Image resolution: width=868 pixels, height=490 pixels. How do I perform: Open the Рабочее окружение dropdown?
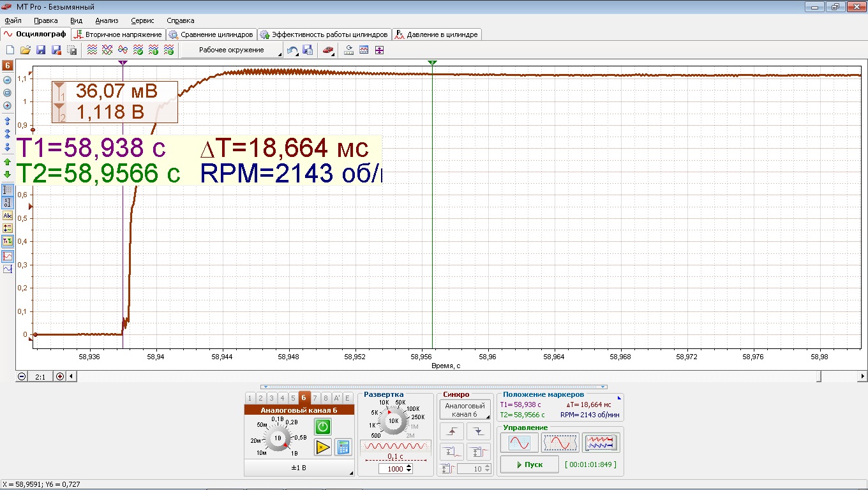(x=232, y=50)
